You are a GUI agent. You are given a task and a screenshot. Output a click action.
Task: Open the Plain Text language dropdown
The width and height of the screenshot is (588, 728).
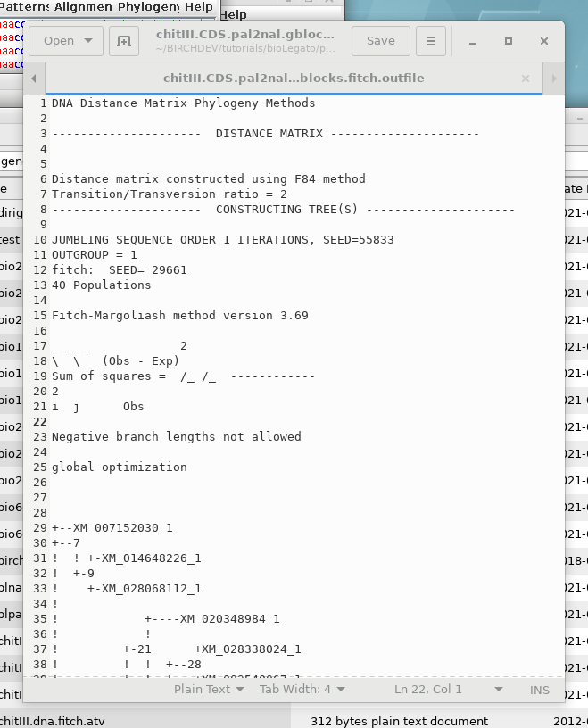point(208,689)
